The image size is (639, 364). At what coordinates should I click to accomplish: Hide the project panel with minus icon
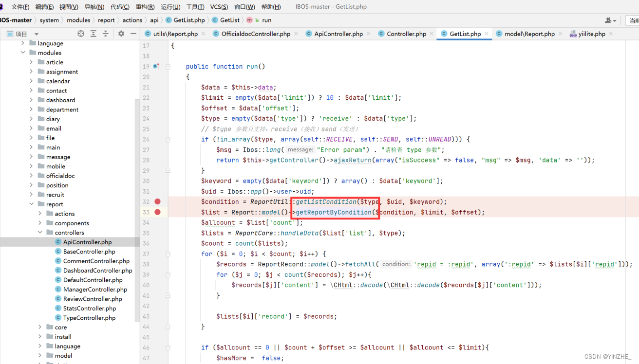coord(133,34)
